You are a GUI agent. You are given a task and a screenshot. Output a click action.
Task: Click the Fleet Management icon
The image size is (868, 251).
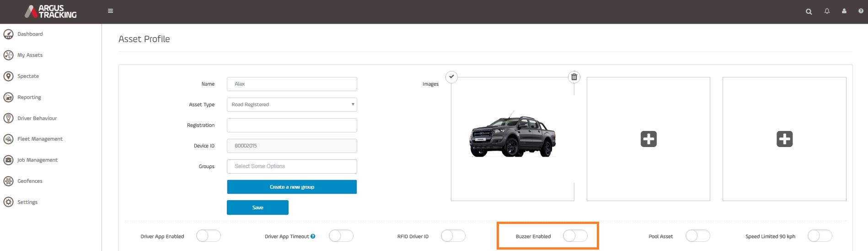click(x=8, y=139)
